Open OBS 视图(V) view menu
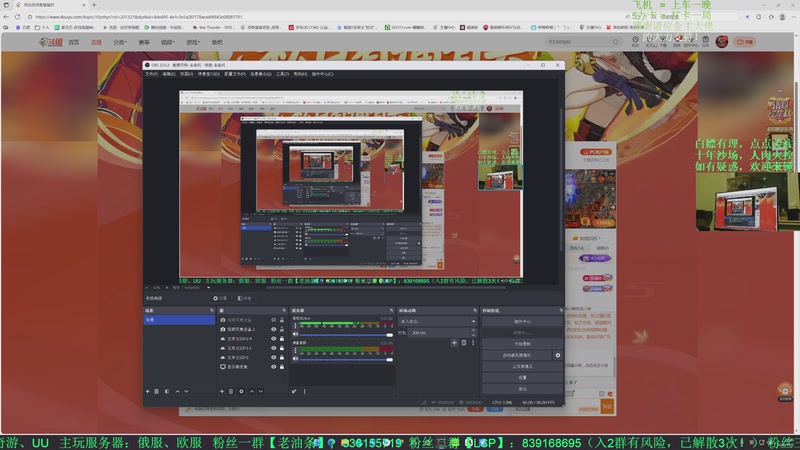 (x=186, y=74)
